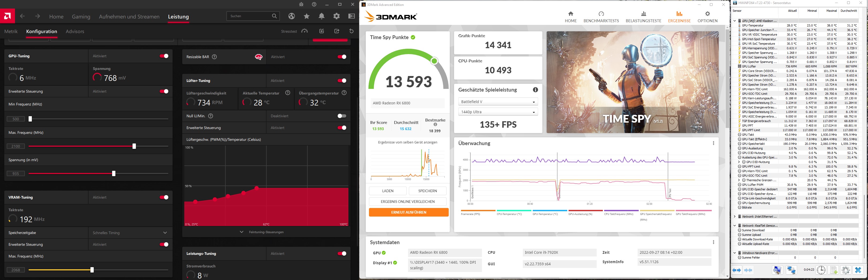Collapse Network: RealTek Semico sensor group
Viewport: 868px width, 280px height.
point(734,226)
